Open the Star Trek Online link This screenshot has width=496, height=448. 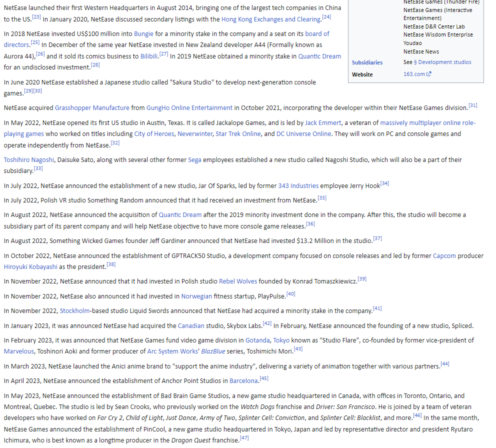(x=238, y=134)
